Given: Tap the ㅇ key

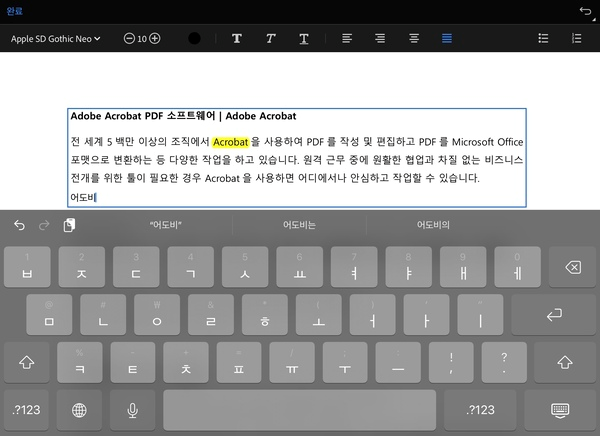Looking at the screenshot, I should click(157, 315).
